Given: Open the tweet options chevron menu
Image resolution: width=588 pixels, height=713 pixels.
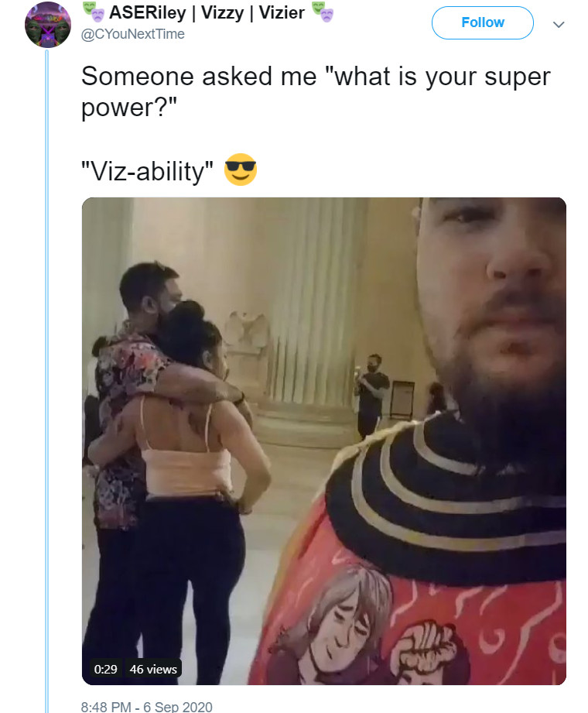Looking at the screenshot, I should click(x=559, y=24).
